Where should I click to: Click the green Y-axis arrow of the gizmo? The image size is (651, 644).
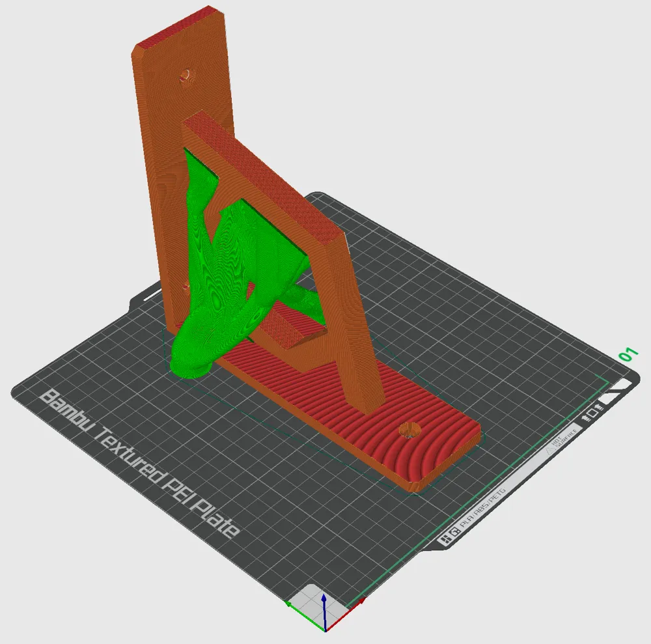click(289, 603)
